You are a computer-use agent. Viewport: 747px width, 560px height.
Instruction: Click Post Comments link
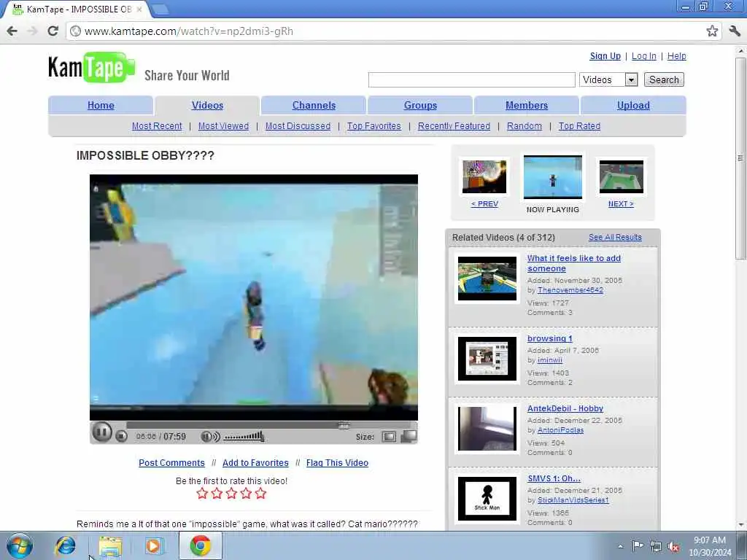(171, 462)
